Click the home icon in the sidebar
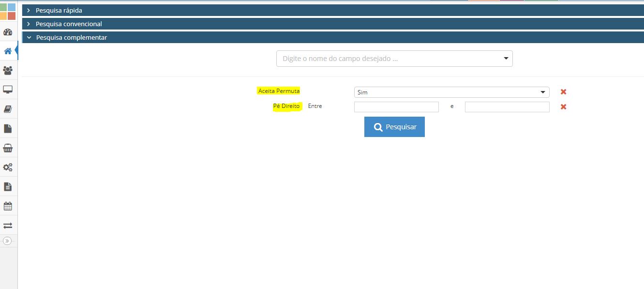644x289 pixels. 8,50
